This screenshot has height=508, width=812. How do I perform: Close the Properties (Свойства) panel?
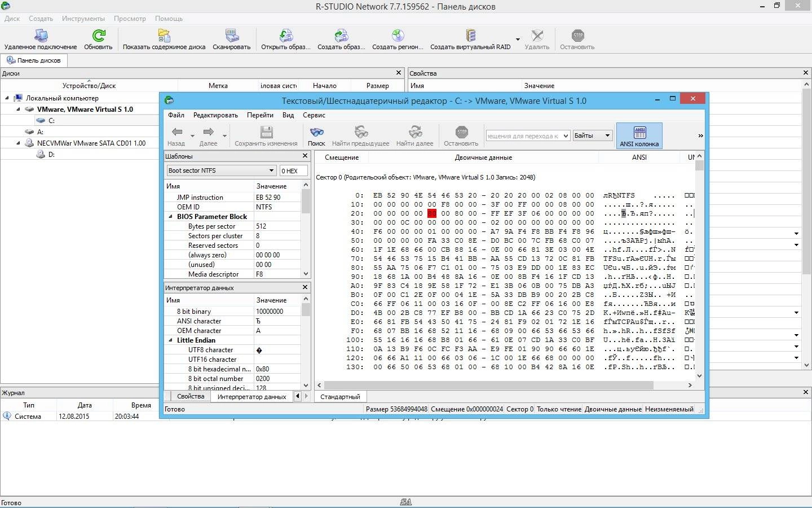(806, 73)
